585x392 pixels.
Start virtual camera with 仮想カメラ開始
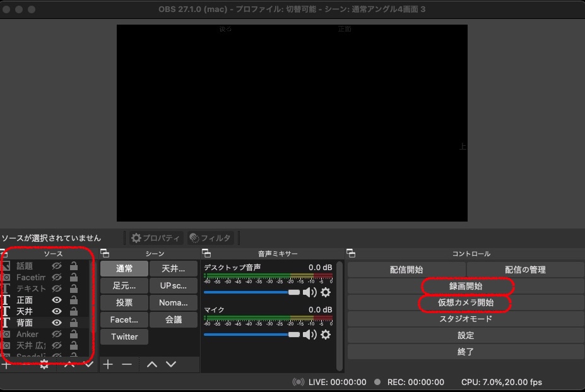pos(466,302)
